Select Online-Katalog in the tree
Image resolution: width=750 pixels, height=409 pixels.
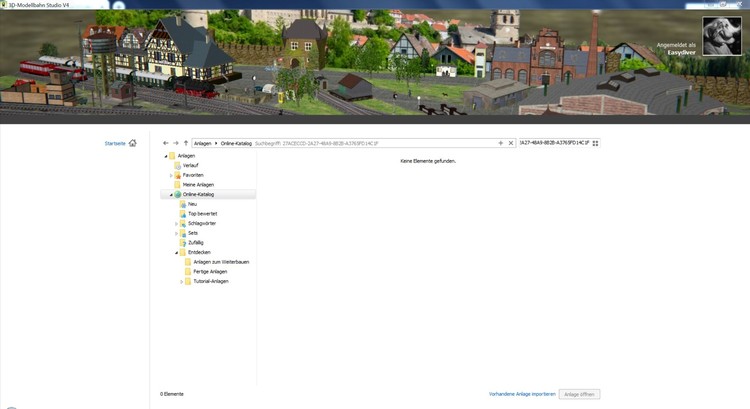point(198,194)
